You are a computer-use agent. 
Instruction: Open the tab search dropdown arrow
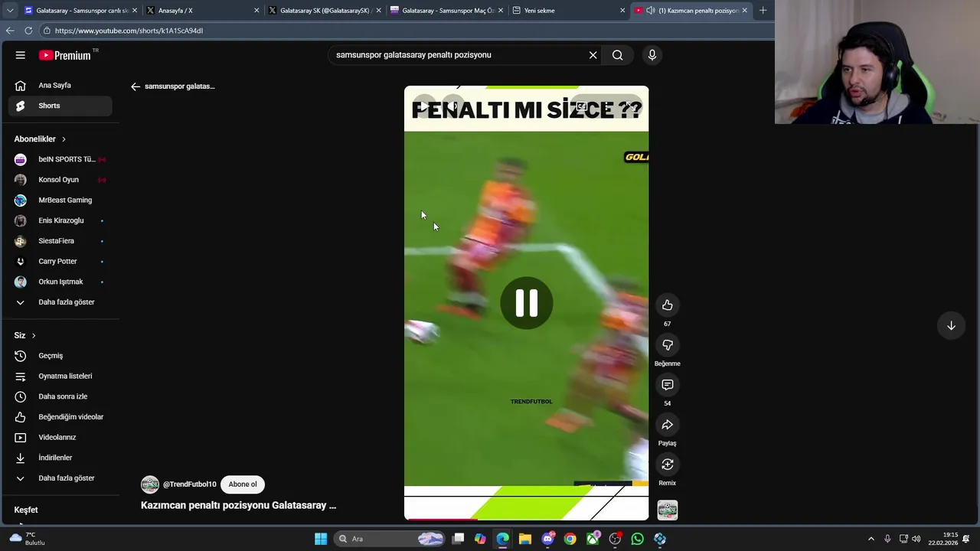(10, 11)
